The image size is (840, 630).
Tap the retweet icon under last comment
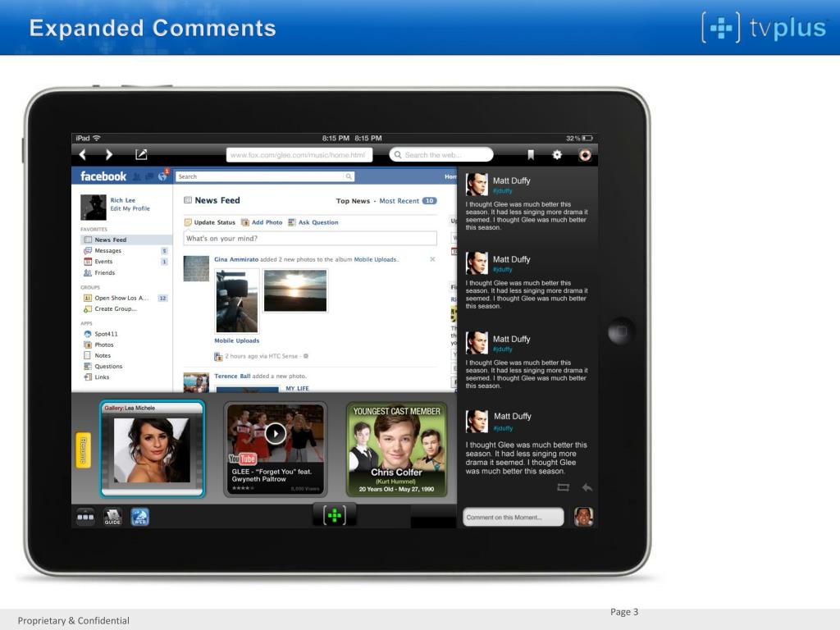tap(563, 487)
